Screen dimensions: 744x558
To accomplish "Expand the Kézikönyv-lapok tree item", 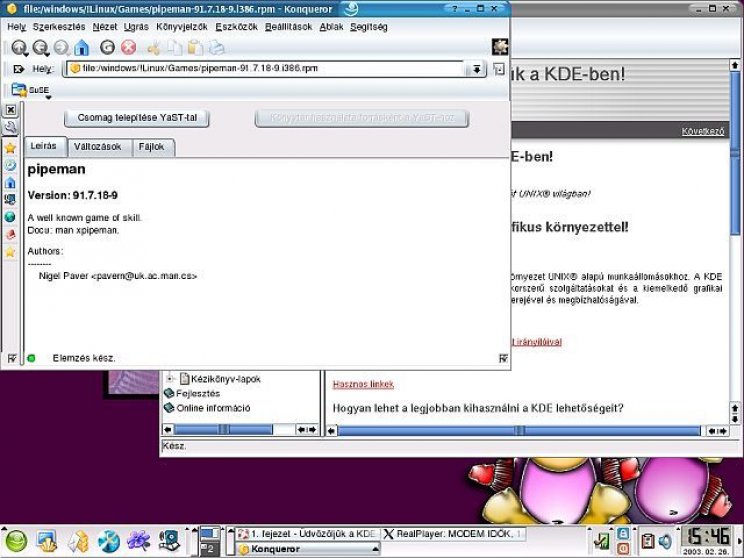I will pos(169,379).
